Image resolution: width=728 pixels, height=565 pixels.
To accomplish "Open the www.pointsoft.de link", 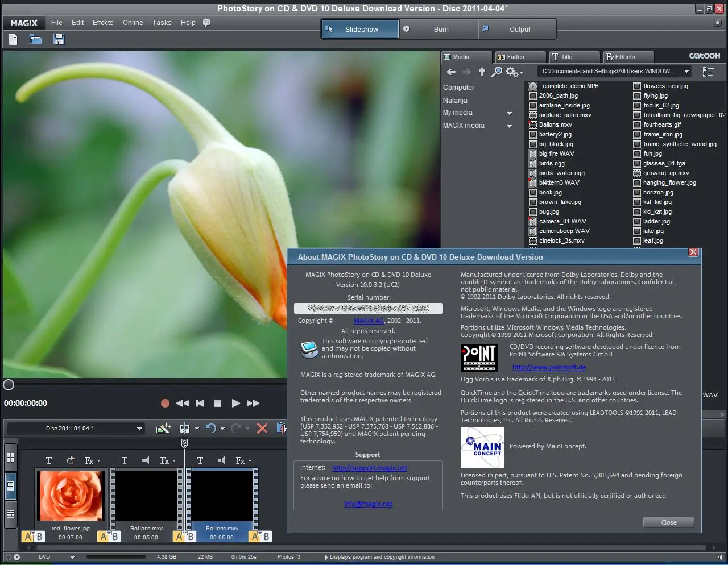I will tap(549, 367).
